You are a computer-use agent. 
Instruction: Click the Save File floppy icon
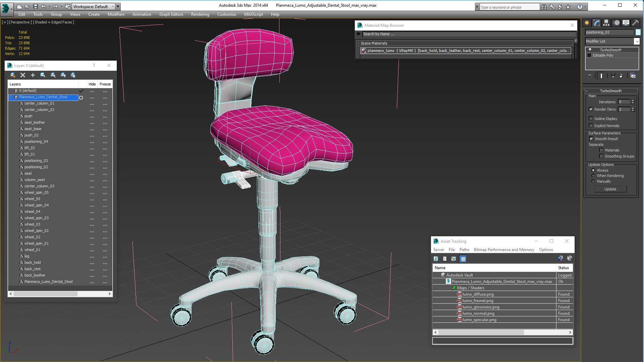point(35,6)
